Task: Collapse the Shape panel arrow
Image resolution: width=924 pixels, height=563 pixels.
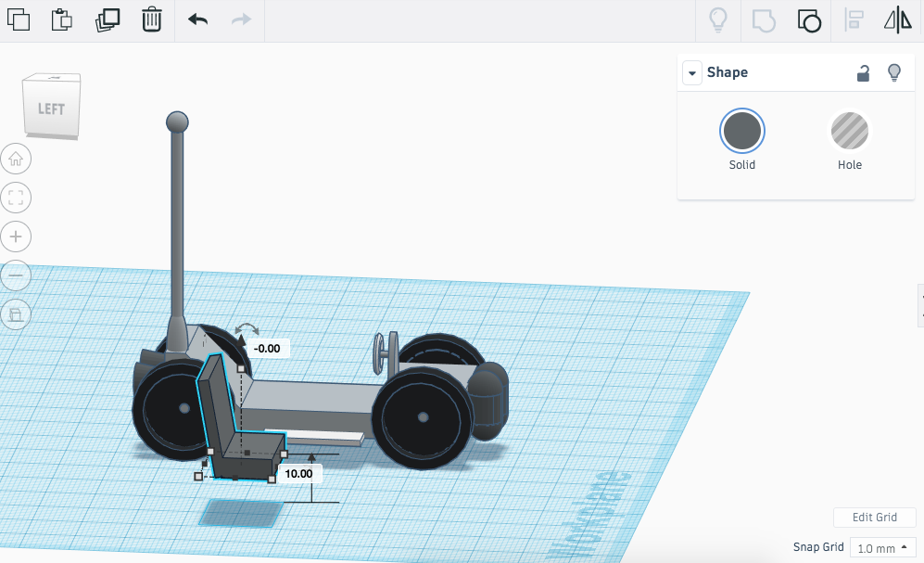Action: tap(692, 73)
